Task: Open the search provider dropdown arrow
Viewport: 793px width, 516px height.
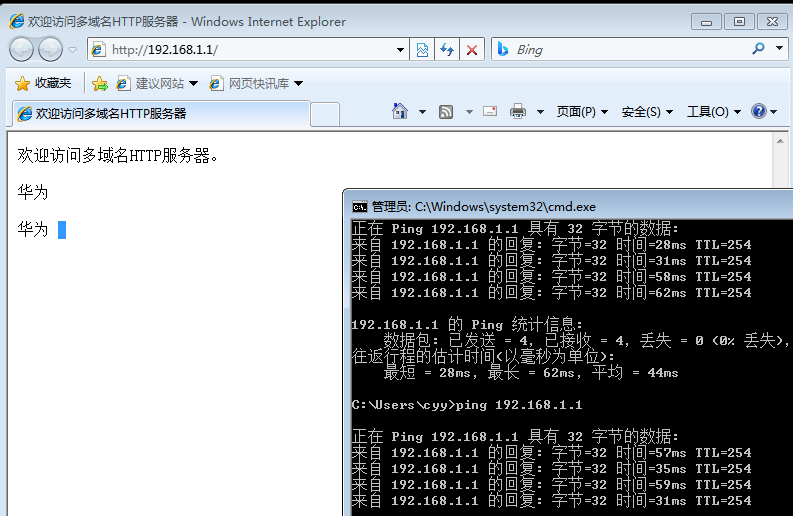Action: [x=779, y=49]
